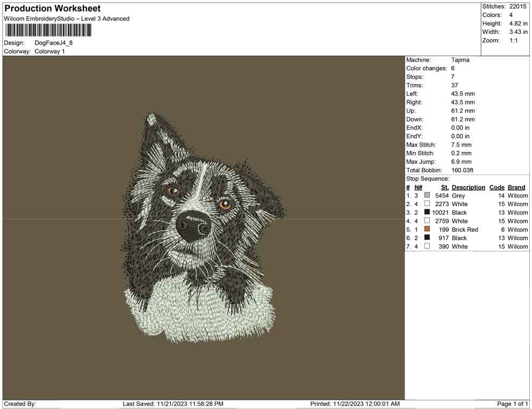This screenshot has height=409, width=532.
Task: Click the 'Page 1 of 1' footer text
Action: click(512, 404)
